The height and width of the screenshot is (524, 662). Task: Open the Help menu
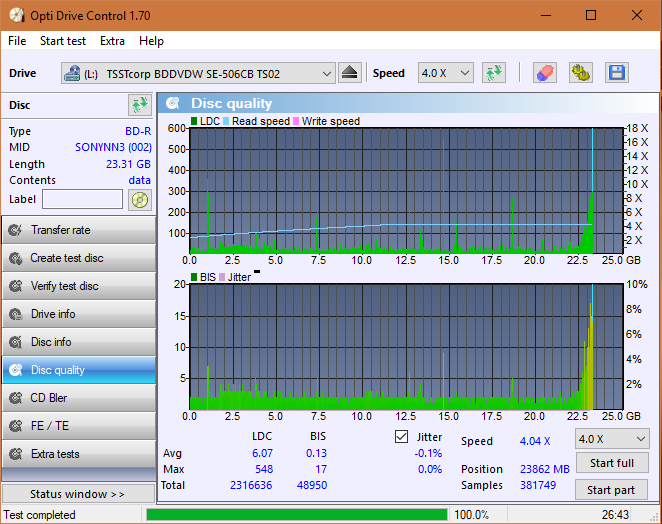pos(151,41)
